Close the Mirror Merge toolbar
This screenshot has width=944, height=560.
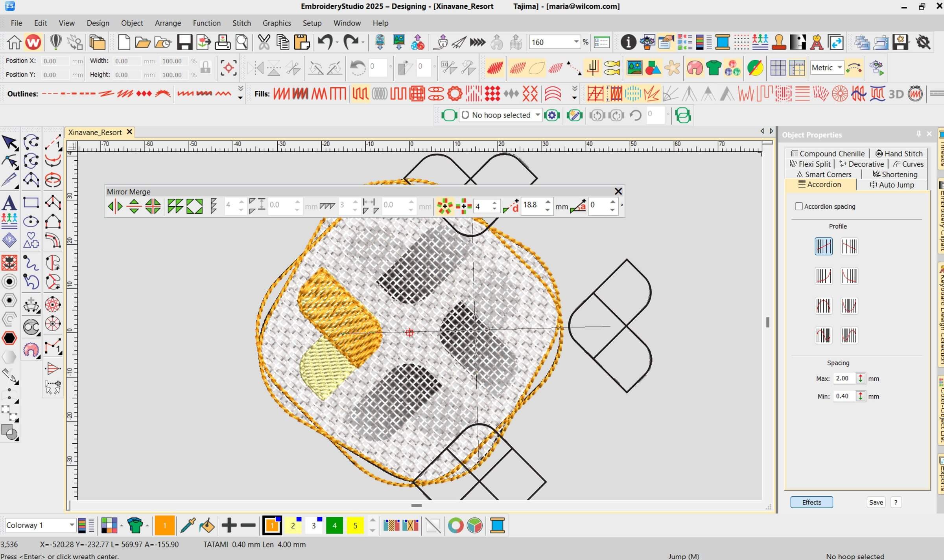(x=618, y=191)
